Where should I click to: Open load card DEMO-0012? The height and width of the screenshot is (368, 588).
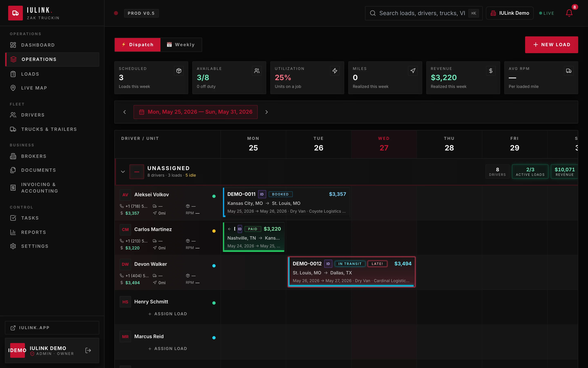tap(351, 272)
